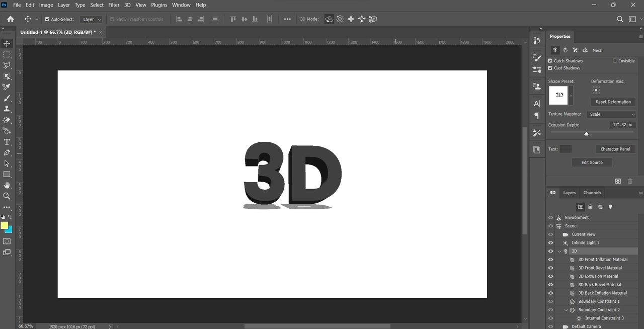Open the Image menu
The width and height of the screenshot is (644, 329).
click(x=46, y=5)
